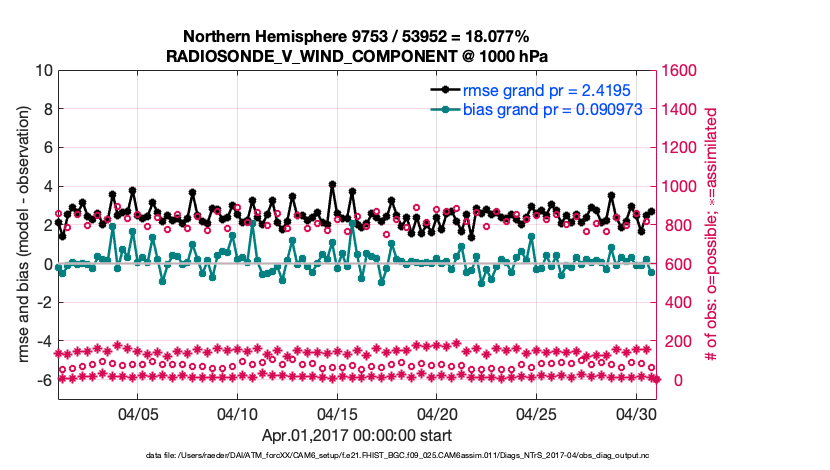Screen dimensions: 830x470
Task: Click the left axis tick label -6
Action: pos(43,381)
